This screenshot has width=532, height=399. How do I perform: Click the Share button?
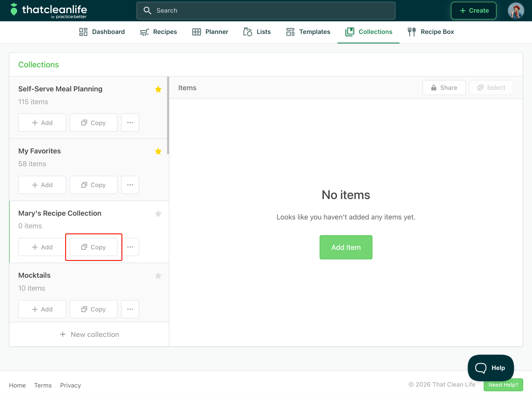pyautogui.click(x=444, y=88)
